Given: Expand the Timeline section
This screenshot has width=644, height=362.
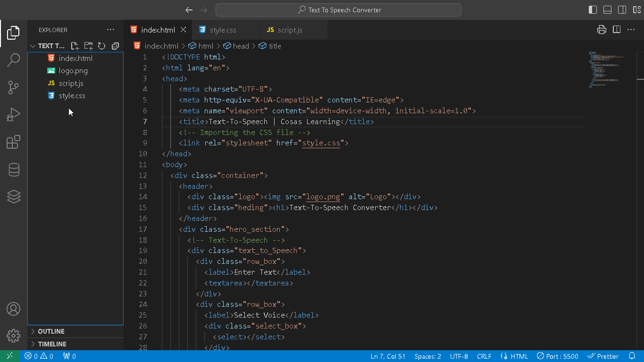Looking at the screenshot, I should (52, 344).
